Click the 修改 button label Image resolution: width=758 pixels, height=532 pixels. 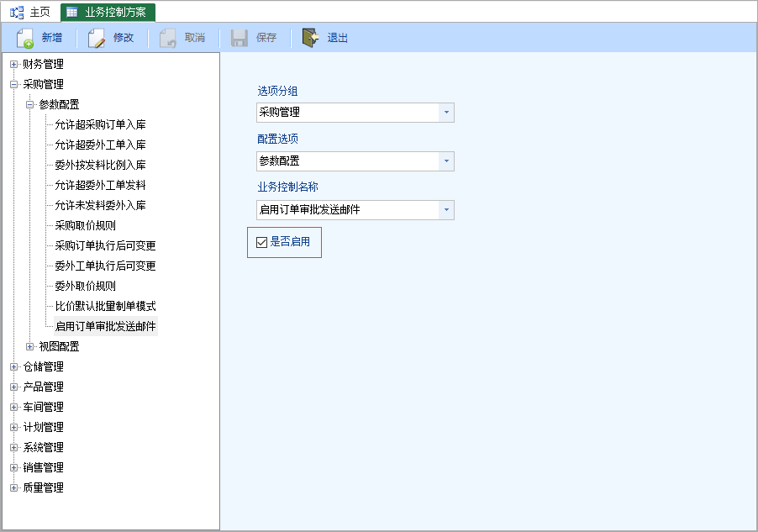pyautogui.click(x=124, y=38)
